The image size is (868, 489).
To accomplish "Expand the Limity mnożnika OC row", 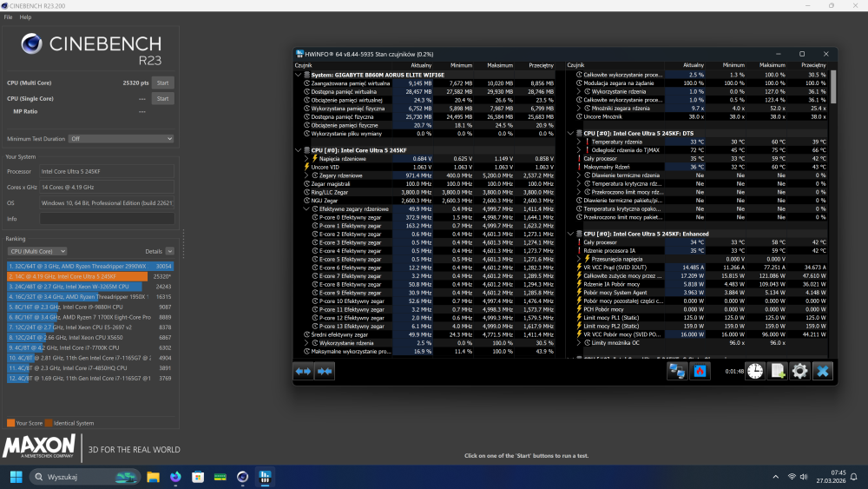I will [579, 343].
